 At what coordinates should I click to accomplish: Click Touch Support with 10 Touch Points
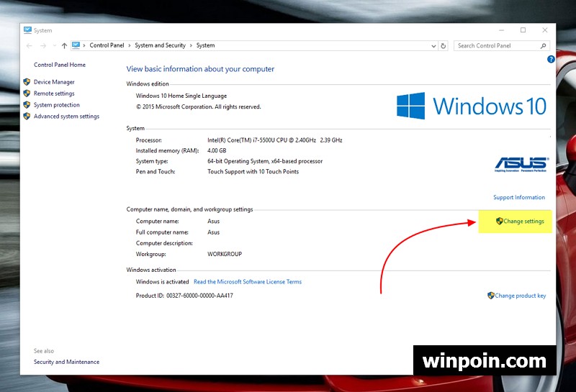coord(253,171)
